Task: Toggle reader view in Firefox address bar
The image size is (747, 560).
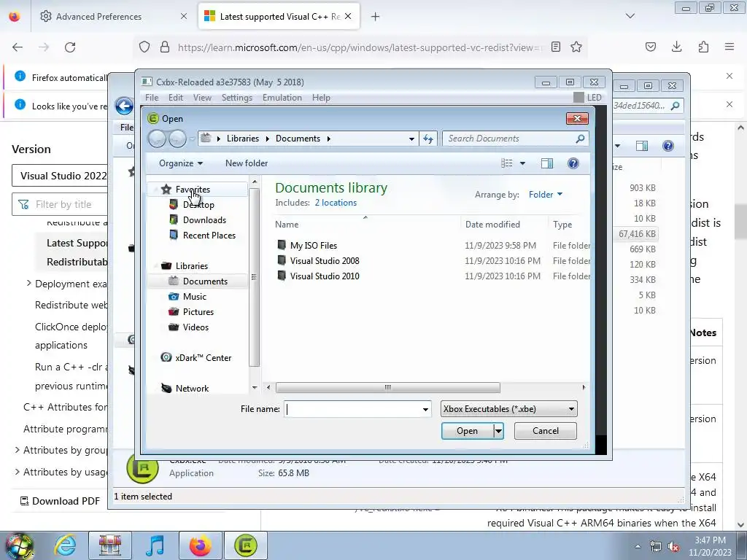Action: (555, 47)
